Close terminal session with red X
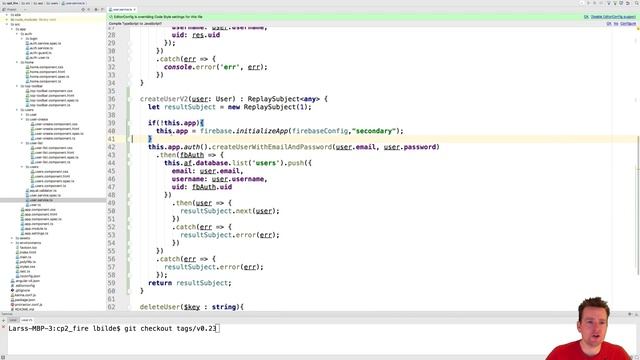Screen dimensions: 640x360 3,327
